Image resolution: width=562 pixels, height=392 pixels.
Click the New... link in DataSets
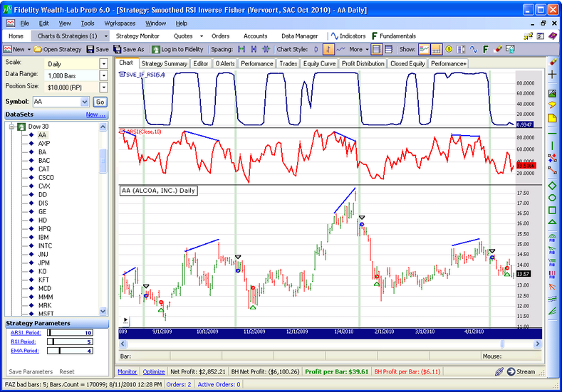[x=95, y=114]
